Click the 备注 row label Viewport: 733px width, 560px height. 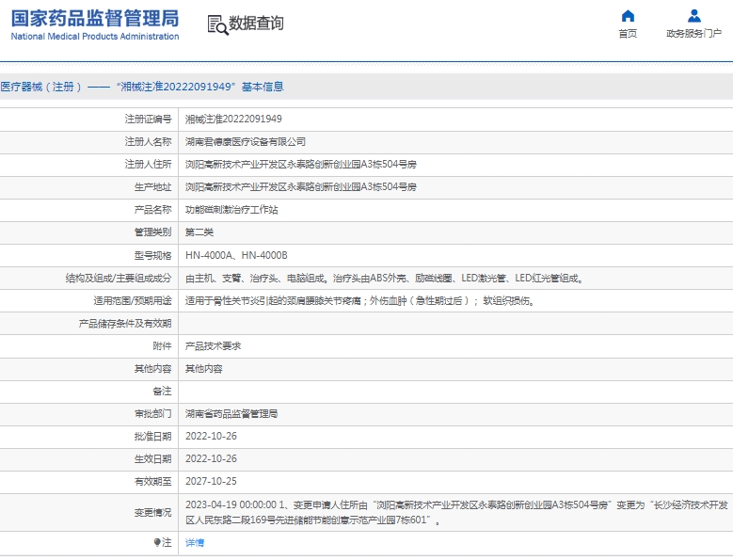coord(162,392)
